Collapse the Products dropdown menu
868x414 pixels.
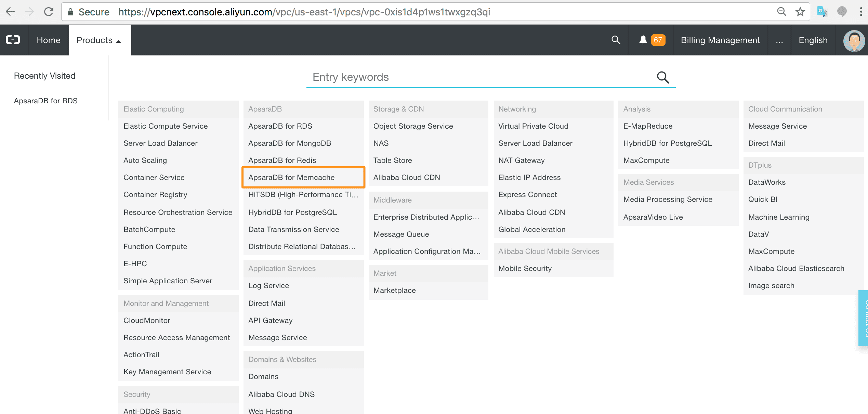100,40
